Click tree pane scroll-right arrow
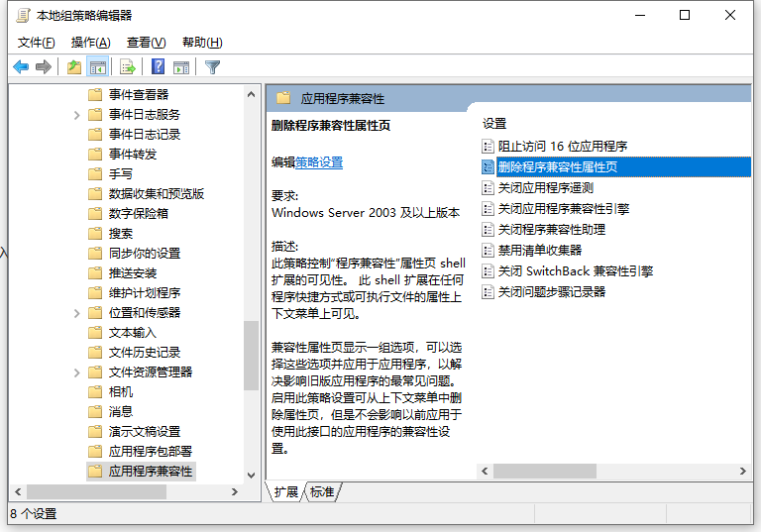The width and height of the screenshot is (761, 532). (235, 491)
